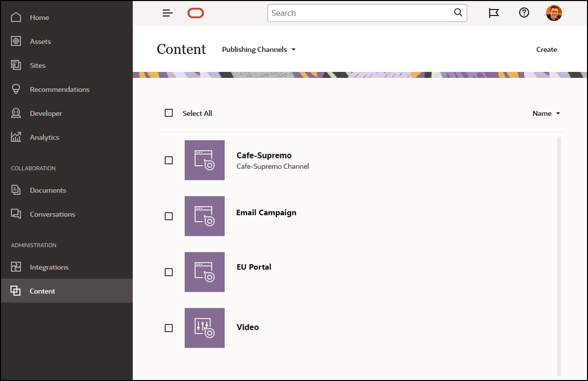Open Analytics in the sidebar
The height and width of the screenshot is (381, 588).
click(44, 137)
